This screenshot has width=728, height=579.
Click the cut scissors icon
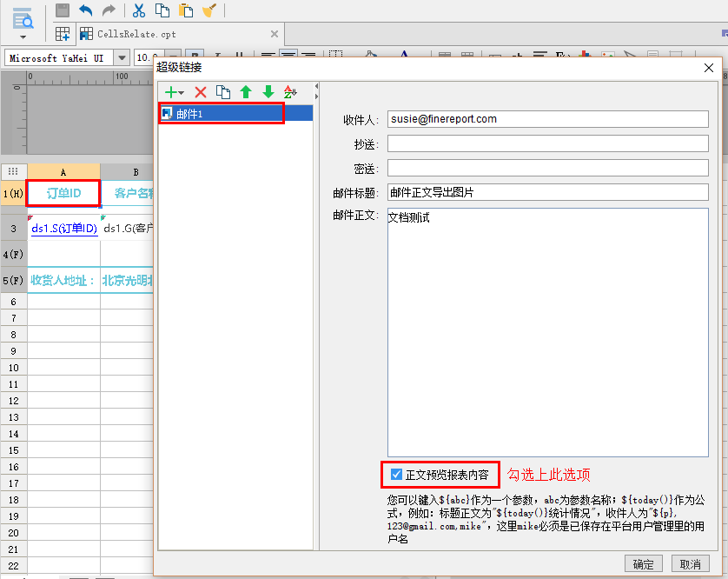tap(138, 10)
